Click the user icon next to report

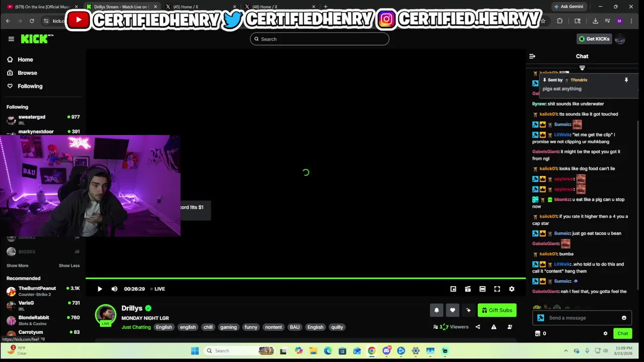click(x=510, y=327)
